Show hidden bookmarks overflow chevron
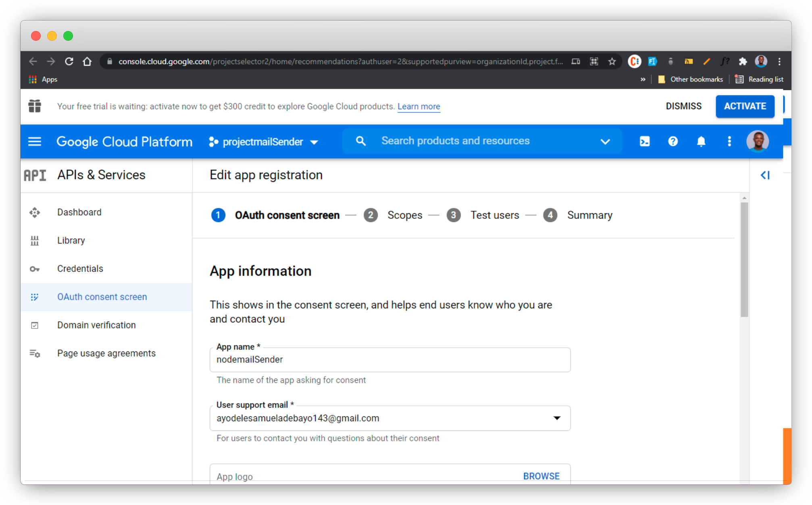The width and height of the screenshot is (812, 505). (643, 79)
